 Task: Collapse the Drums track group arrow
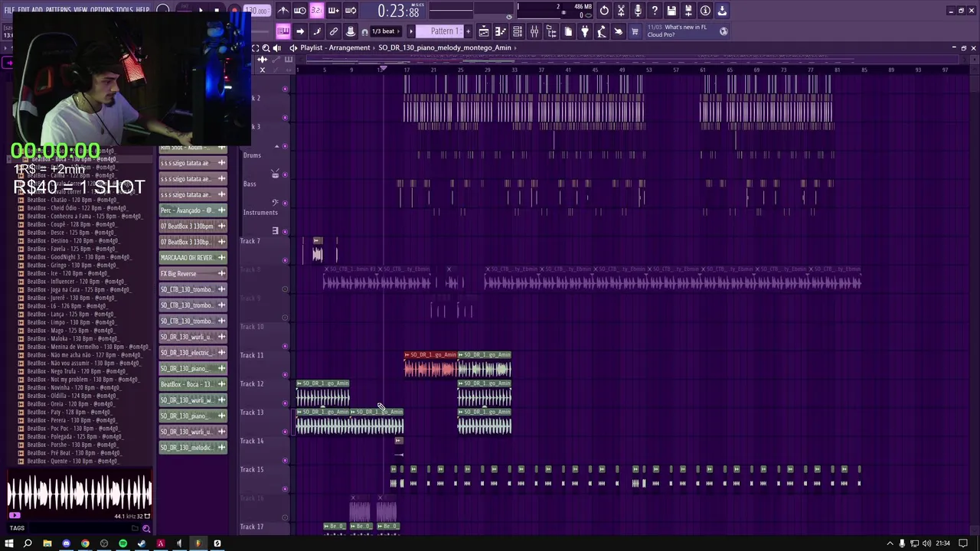[277, 145]
